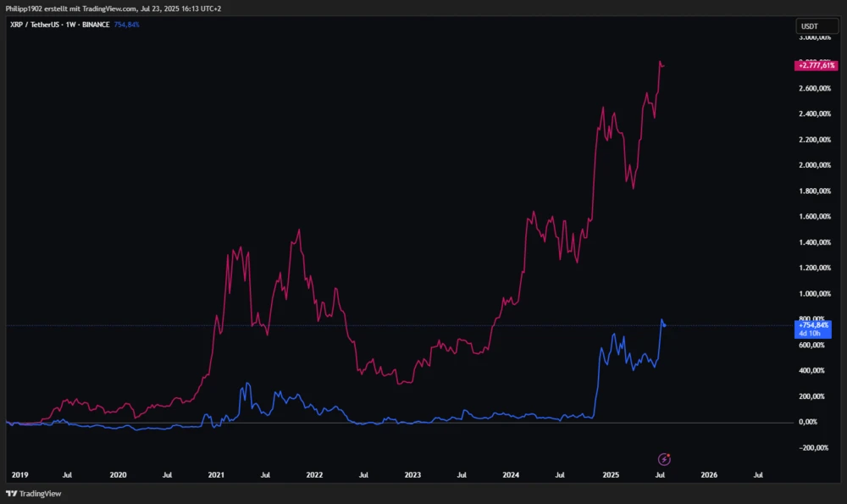Click the blue 754,84% performance value
The height and width of the screenshot is (504, 847).
click(x=125, y=25)
